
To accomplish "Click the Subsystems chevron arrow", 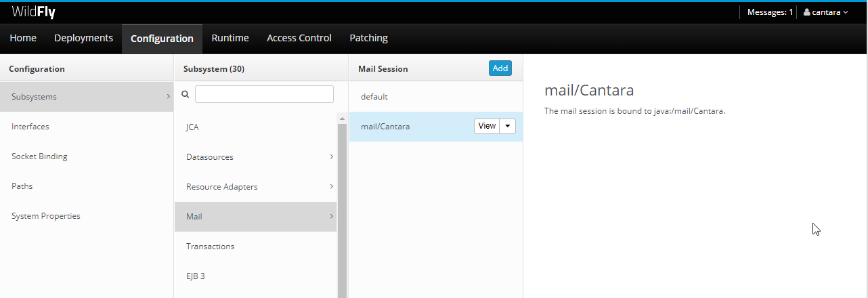I will coord(168,97).
